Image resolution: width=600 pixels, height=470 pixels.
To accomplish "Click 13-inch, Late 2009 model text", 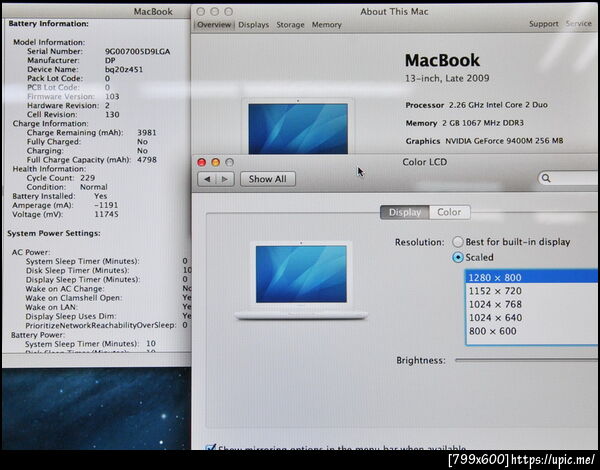I will 447,78.
